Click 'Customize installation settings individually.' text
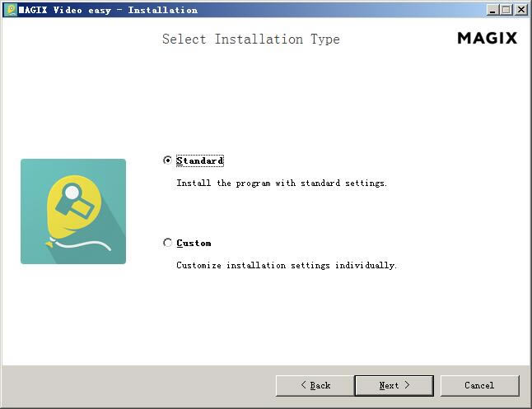This screenshot has height=409, width=532. pyautogui.click(x=287, y=266)
